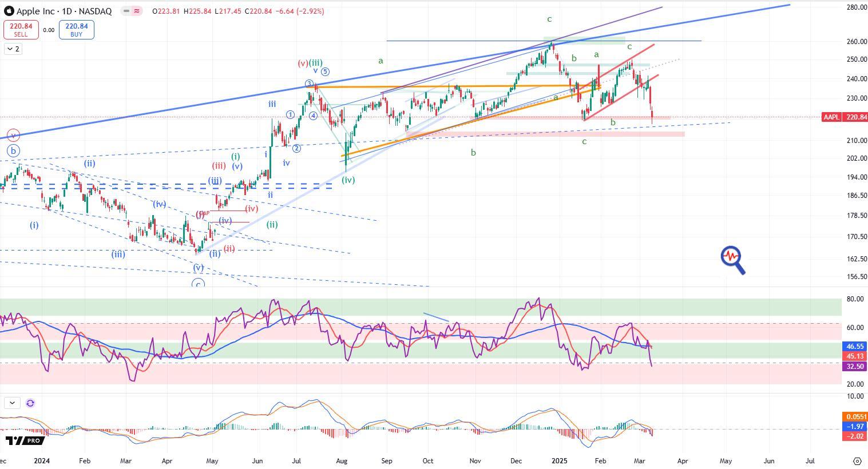Click the 186.50 price axis label
The height and width of the screenshot is (469, 868).
pos(857,196)
